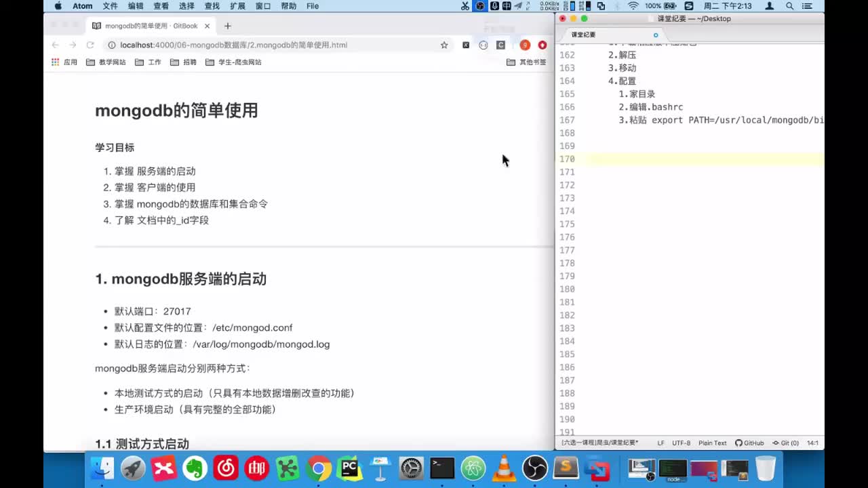The image size is (868, 488).
Task: Click the file path in Atom status bar
Action: click(x=599, y=443)
